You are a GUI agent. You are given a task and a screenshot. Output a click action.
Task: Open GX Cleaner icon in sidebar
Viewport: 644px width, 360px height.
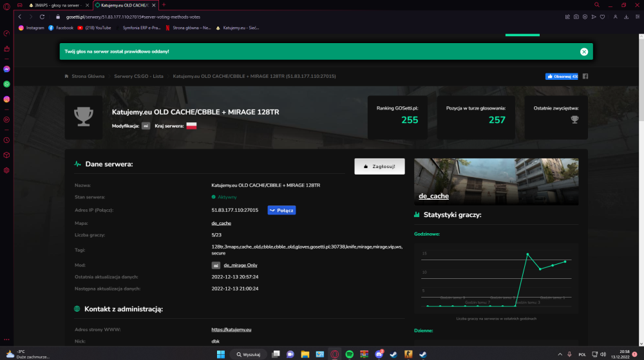pyautogui.click(x=6, y=49)
